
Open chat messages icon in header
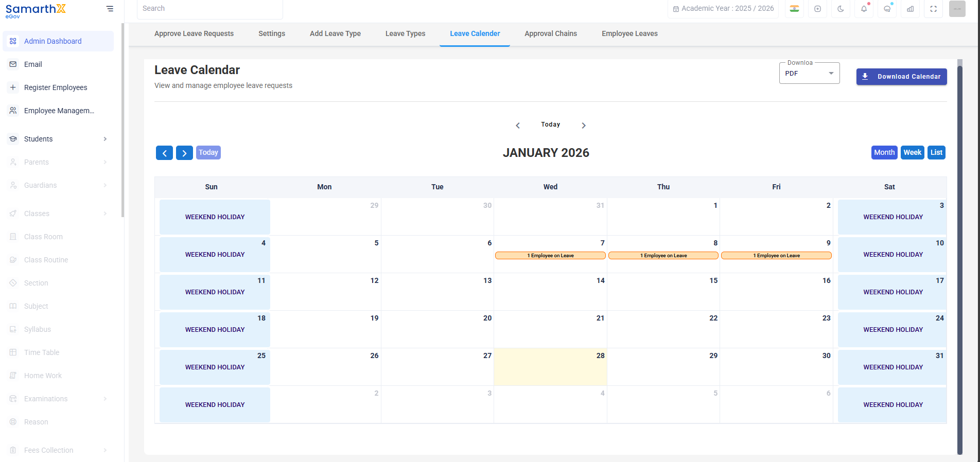(887, 9)
